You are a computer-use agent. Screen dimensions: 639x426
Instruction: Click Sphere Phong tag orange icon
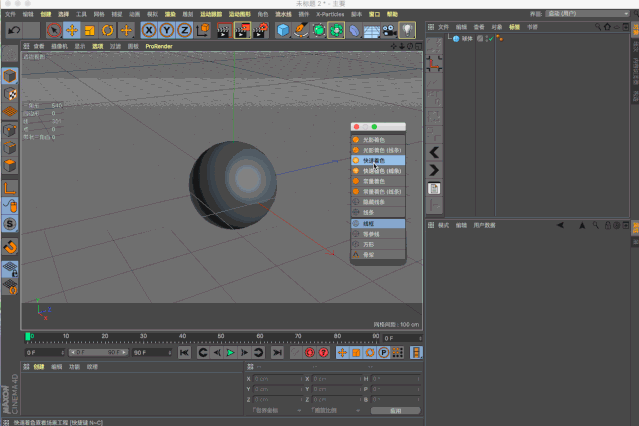pos(500,39)
